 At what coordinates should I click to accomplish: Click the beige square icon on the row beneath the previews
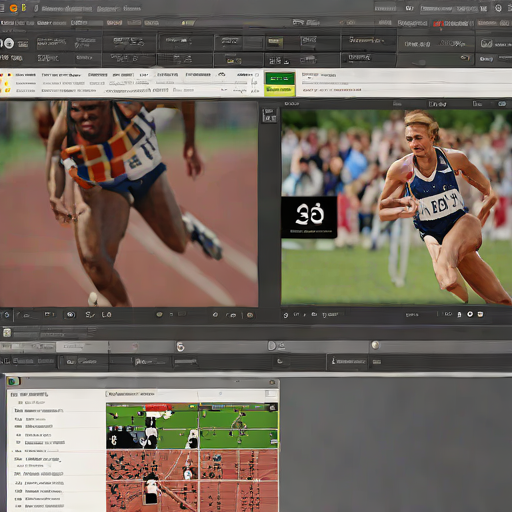(x=7, y=332)
